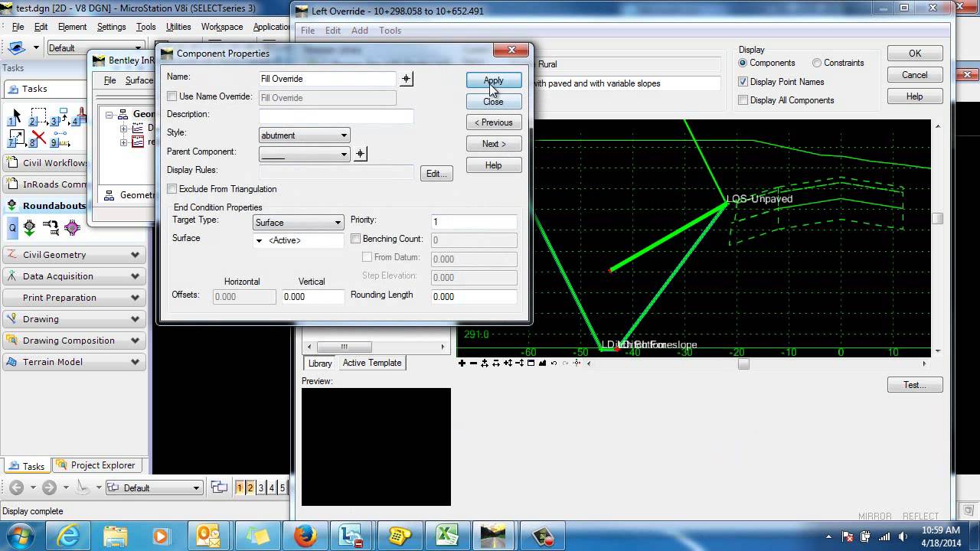
Task: Click the template list horizontal scrollbar thumb
Action: click(x=345, y=347)
